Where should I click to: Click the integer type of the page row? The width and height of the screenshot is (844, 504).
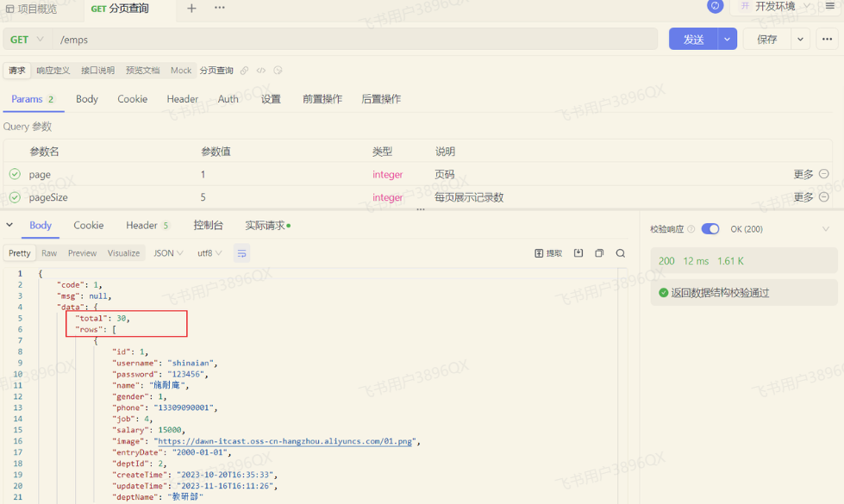pyautogui.click(x=388, y=174)
